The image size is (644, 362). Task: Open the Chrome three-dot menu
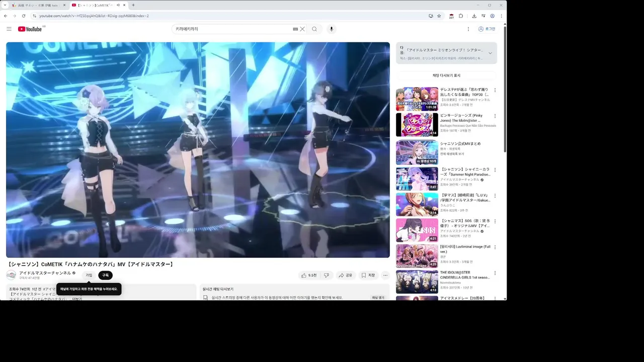pos(501,16)
